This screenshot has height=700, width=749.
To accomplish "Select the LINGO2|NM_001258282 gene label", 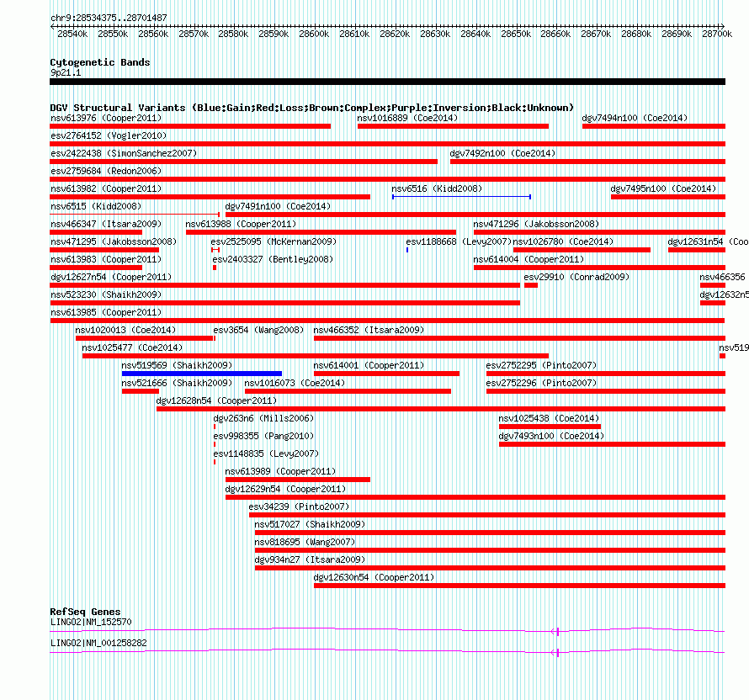I will [98, 643].
